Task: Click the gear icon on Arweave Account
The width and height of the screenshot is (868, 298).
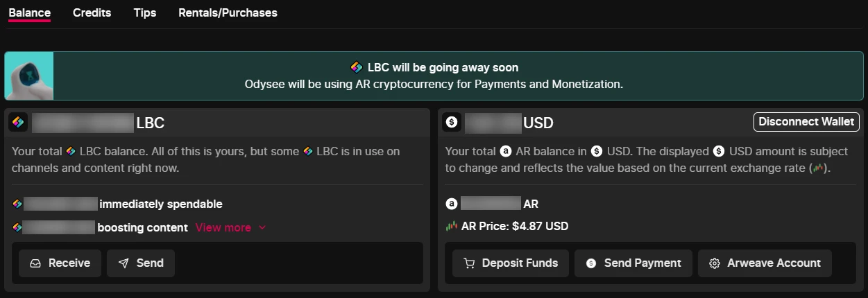Action: tap(715, 263)
